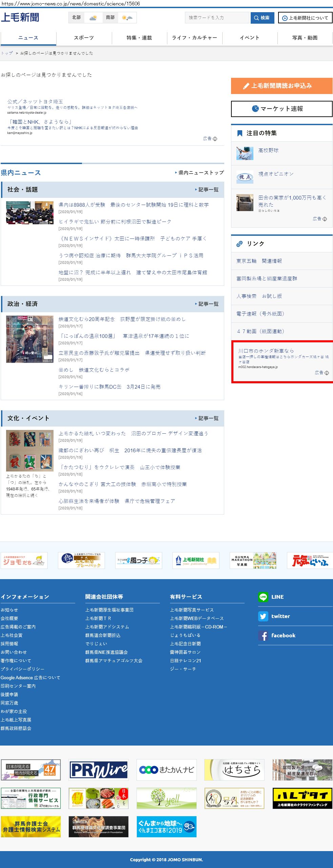
Task: Open the PR Wire banner logo
Action: (x=99, y=770)
